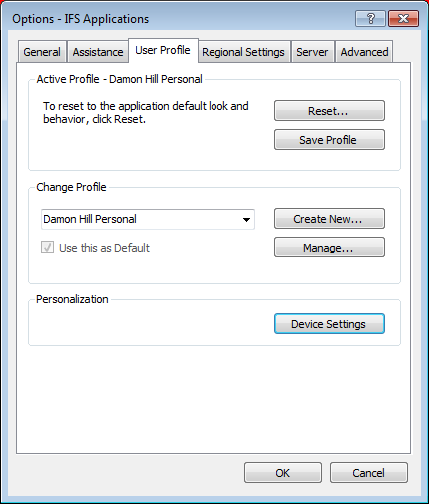
Task: Click the Reset... button
Action: click(329, 111)
